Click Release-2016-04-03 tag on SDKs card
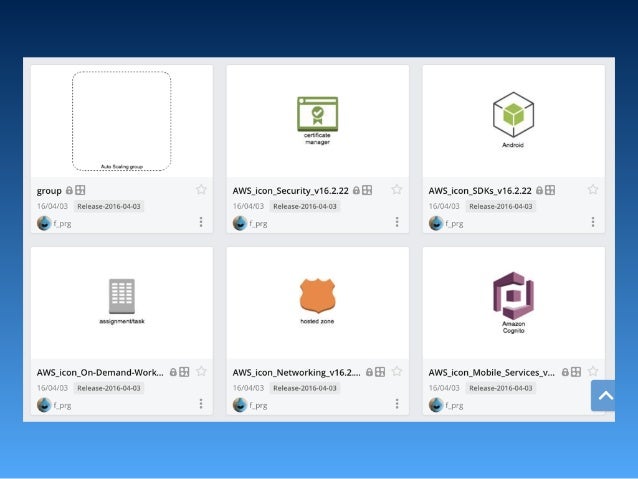The image size is (638, 479). [501, 206]
